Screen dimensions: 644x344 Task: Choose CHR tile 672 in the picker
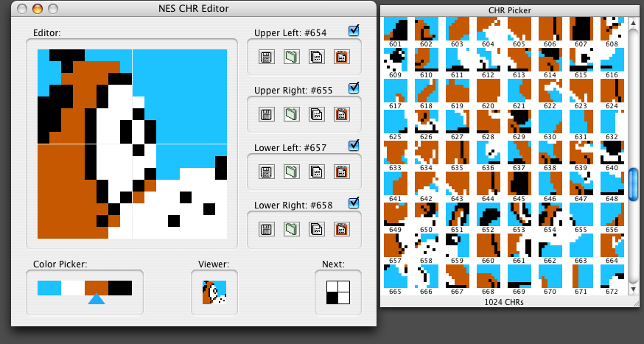click(612, 276)
